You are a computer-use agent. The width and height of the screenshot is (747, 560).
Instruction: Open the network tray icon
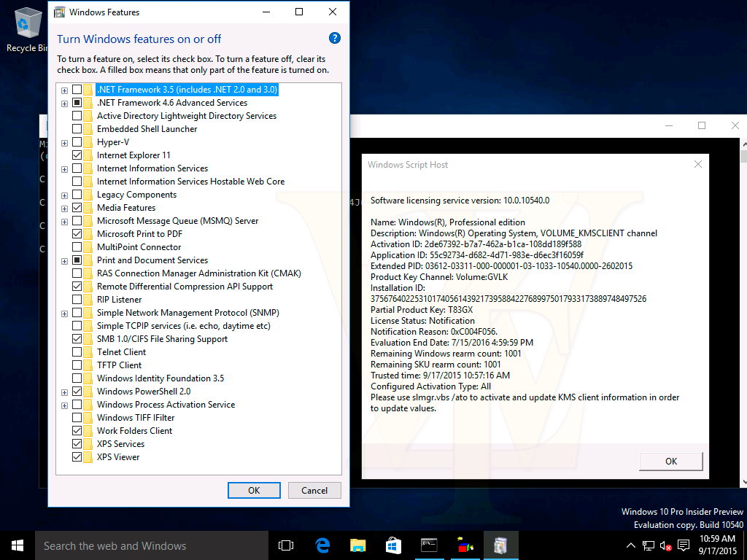648,545
